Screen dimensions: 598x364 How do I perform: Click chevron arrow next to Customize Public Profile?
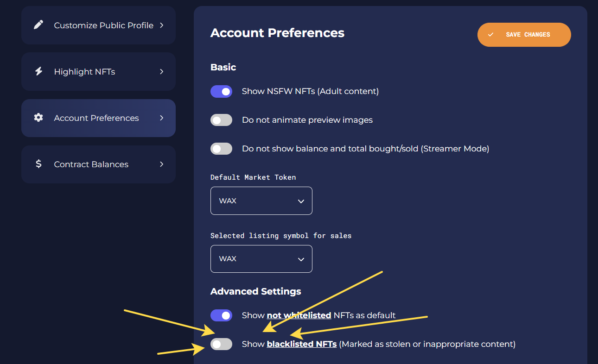(161, 25)
